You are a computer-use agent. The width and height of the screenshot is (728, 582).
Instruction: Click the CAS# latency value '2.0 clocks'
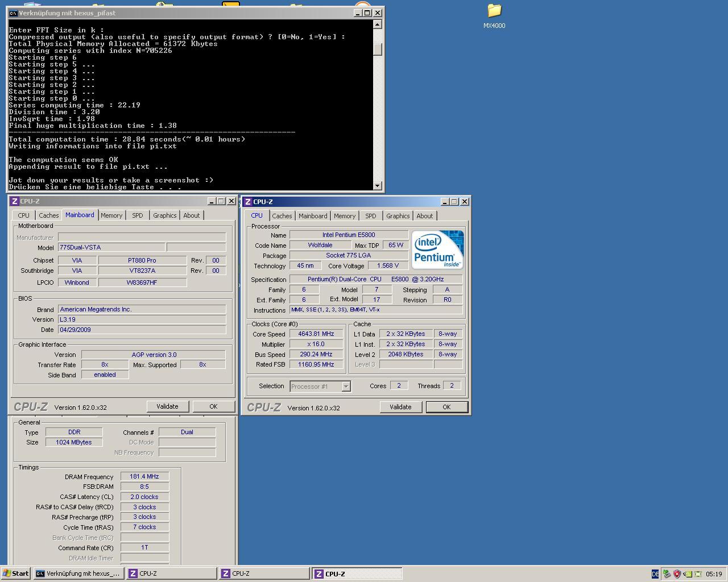(x=144, y=497)
